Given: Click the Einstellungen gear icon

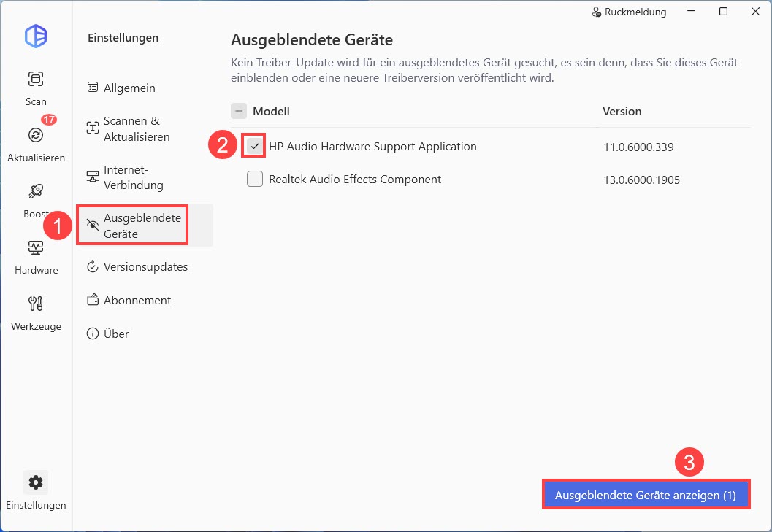Looking at the screenshot, I should [36, 482].
